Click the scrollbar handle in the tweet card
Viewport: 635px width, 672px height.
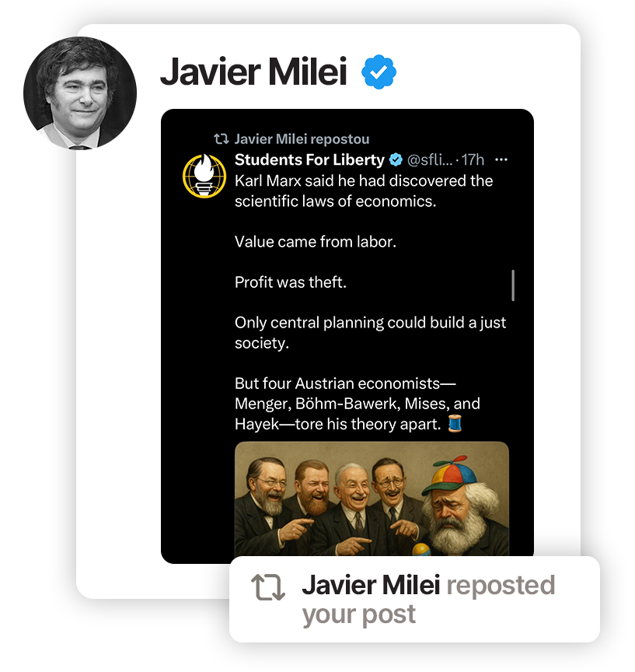coord(513,285)
